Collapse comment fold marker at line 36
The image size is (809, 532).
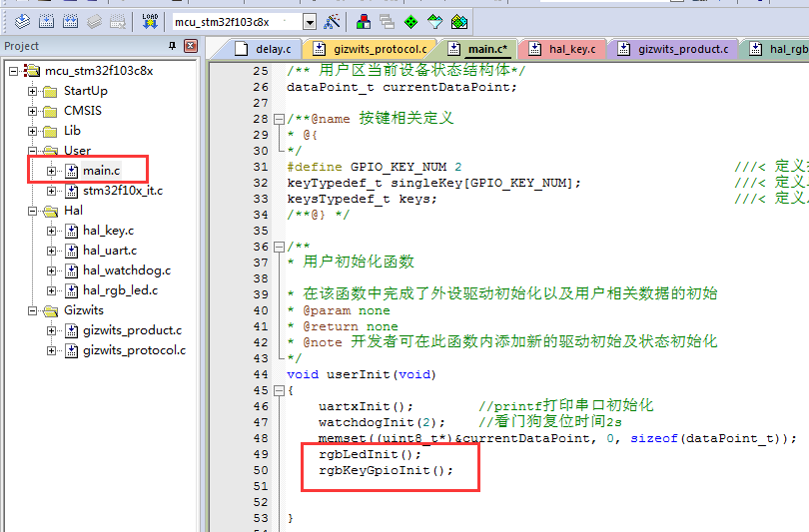[x=278, y=247]
